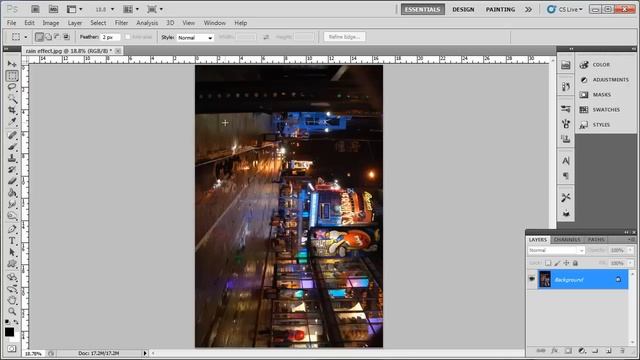Select the Paint Bucket tool
This screenshot has height=360, width=640.
point(12,192)
